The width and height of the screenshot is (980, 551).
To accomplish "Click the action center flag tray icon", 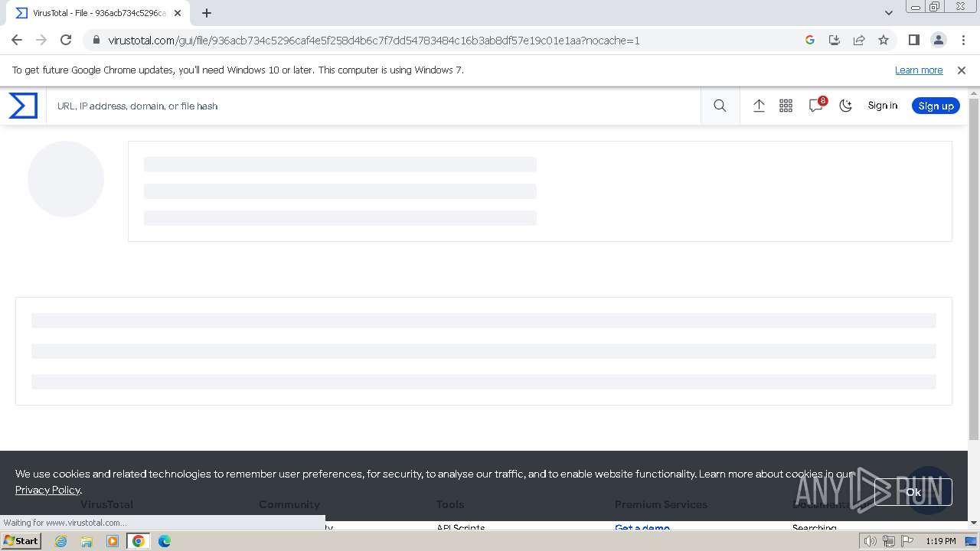I will [907, 541].
